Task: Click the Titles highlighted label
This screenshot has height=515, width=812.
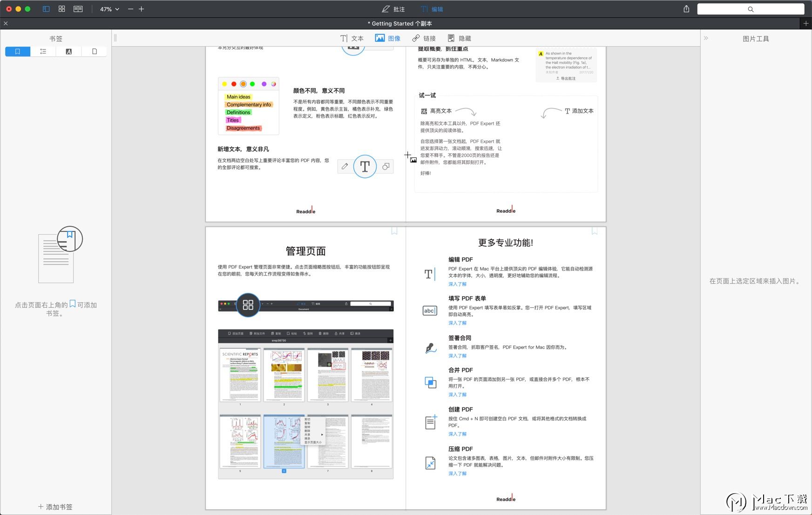Action: click(233, 120)
